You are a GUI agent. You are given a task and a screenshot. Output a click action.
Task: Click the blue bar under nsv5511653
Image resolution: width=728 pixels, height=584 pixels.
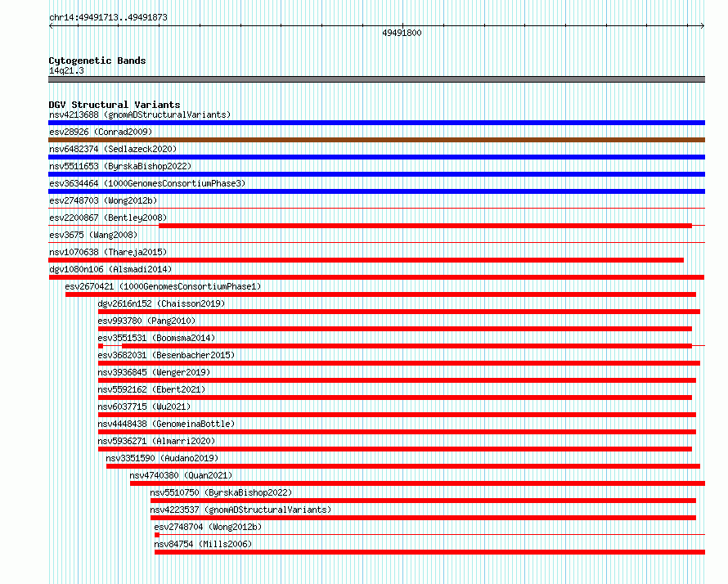click(376, 174)
